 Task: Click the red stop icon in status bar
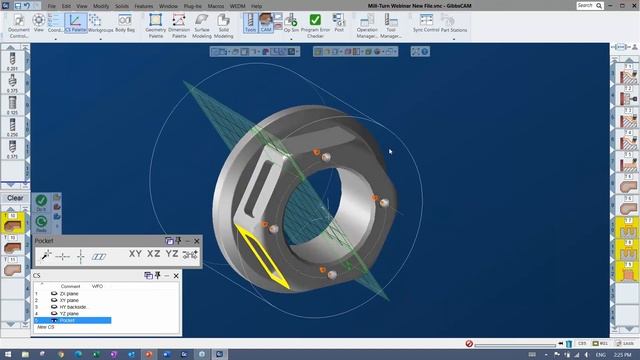[469, 344]
